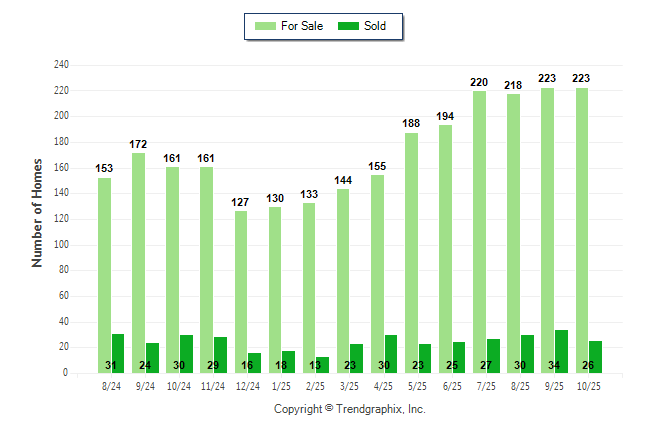The height and width of the screenshot is (434, 646).
Task: Toggle the For Sale legend label
Action: coord(304,26)
